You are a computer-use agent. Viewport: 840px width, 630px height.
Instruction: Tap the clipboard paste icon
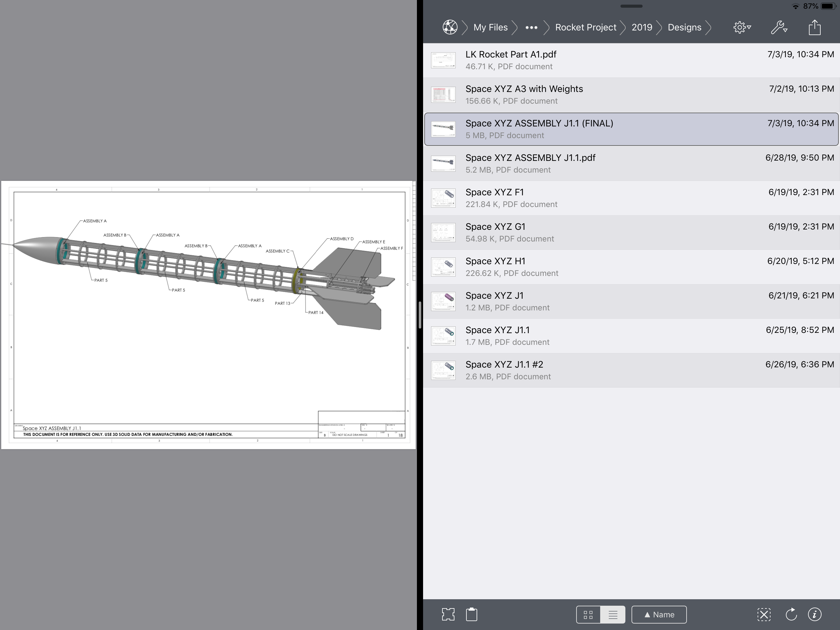pos(472,614)
